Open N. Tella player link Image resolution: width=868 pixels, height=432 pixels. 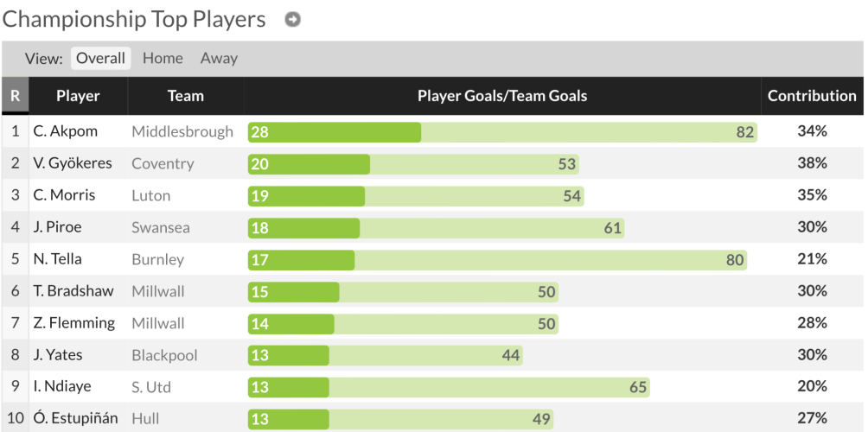(x=59, y=259)
